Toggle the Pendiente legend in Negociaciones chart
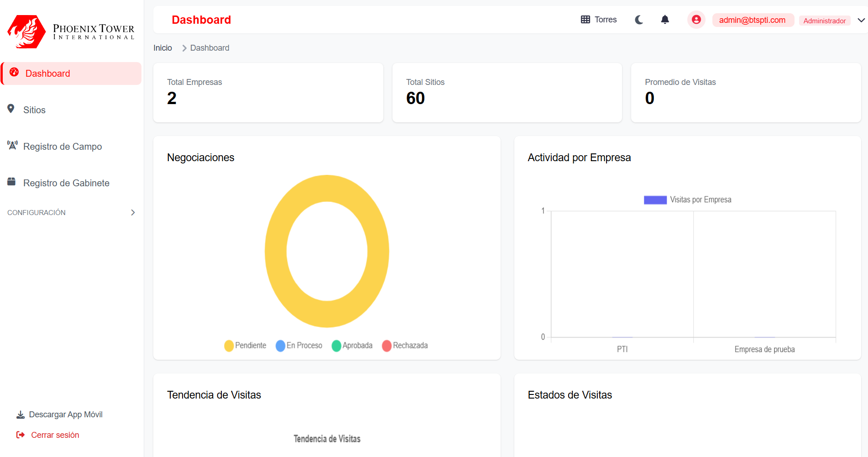 point(245,345)
